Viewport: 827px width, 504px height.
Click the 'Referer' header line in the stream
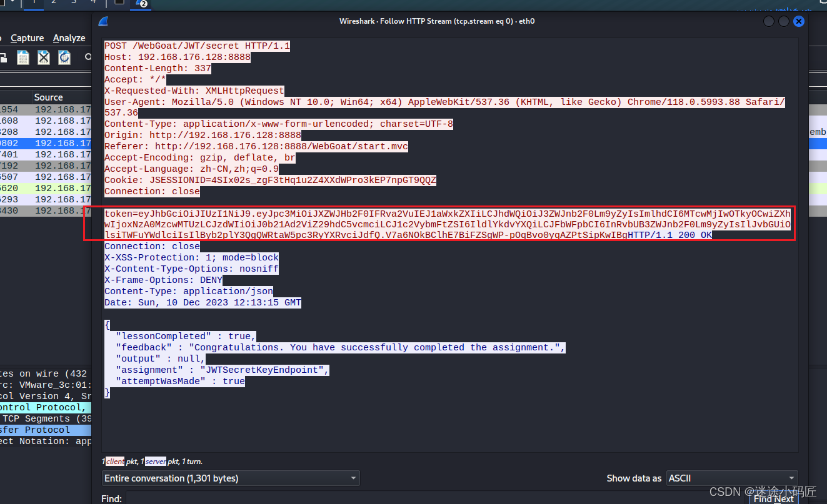(256, 147)
